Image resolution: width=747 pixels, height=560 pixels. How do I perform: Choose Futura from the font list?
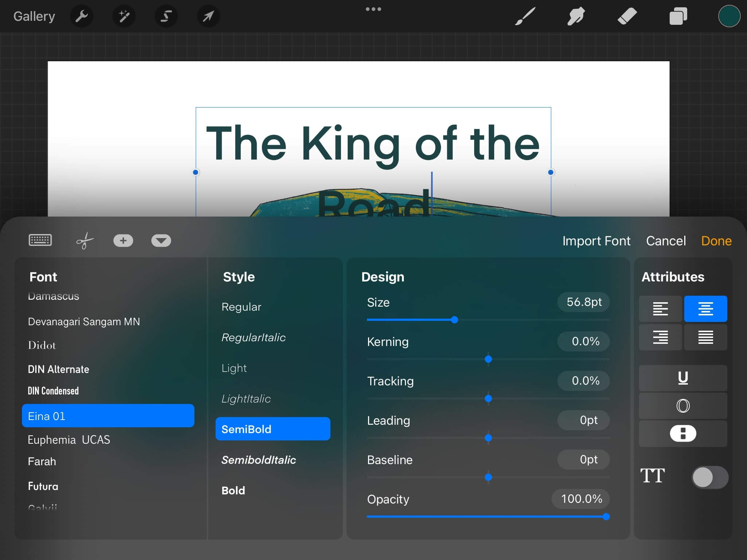43,486
